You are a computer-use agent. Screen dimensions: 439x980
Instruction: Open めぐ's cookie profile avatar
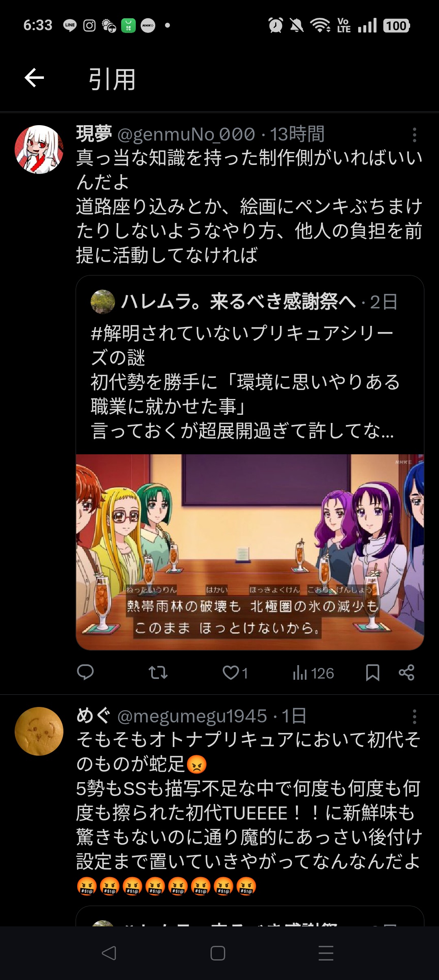[39, 731]
